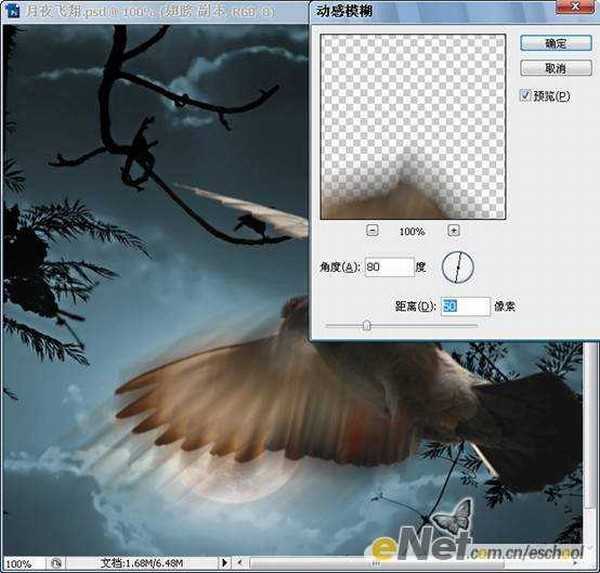Click the motion blur preview thumbnail
600x573 pixels.
(x=414, y=125)
